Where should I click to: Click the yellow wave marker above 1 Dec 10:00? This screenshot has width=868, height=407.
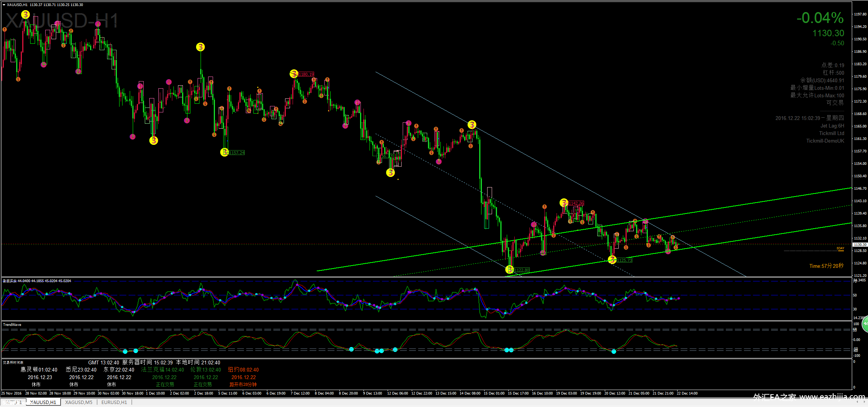tap(153, 141)
